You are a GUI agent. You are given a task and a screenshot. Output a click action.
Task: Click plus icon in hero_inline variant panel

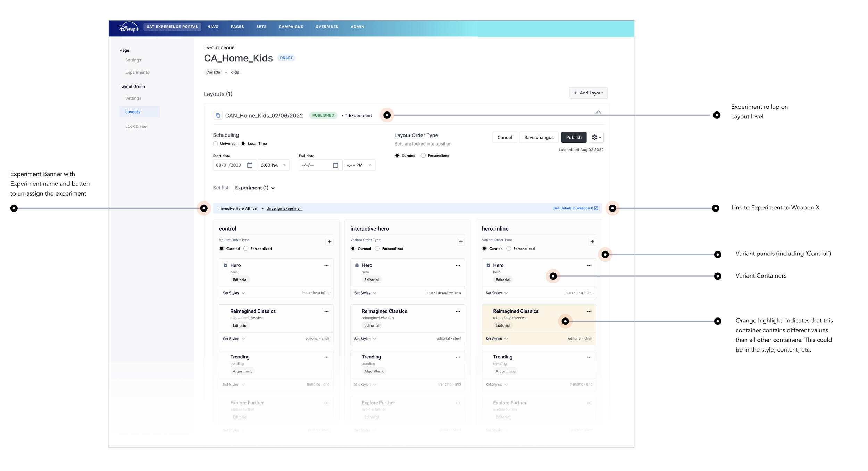(x=592, y=242)
